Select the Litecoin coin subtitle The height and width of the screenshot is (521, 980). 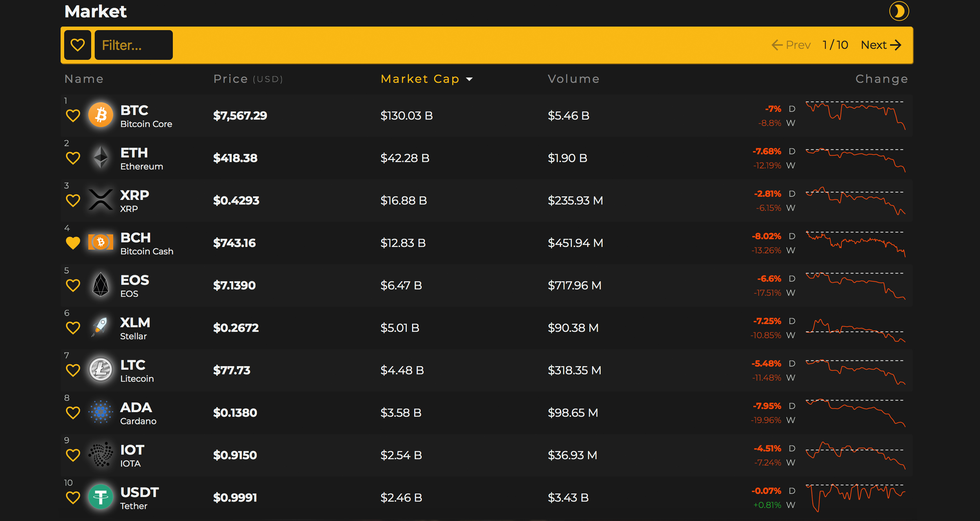(137, 378)
